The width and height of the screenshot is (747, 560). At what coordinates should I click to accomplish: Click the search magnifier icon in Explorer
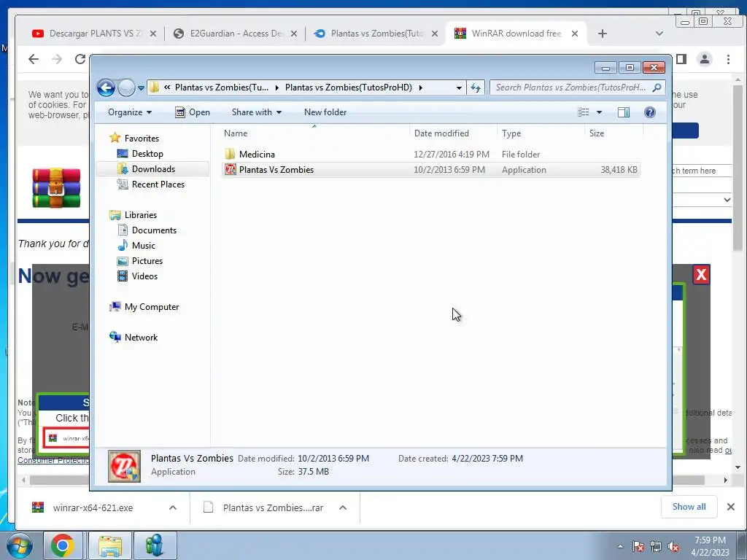tap(657, 87)
